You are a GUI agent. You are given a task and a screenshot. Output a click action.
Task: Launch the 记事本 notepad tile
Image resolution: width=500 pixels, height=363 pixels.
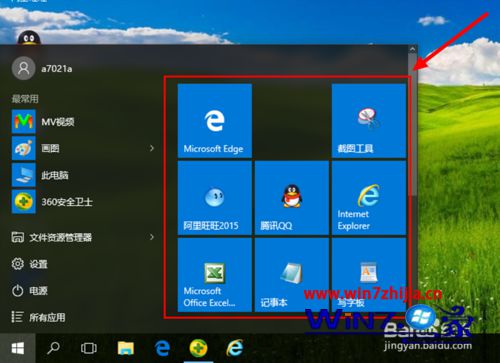pyautogui.click(x=292, y=275)
